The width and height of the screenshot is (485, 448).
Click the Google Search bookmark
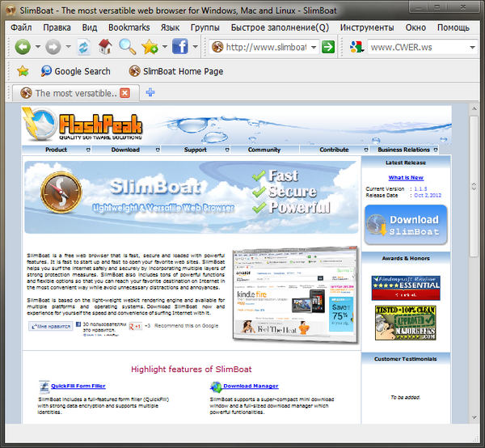click(74, 71)
